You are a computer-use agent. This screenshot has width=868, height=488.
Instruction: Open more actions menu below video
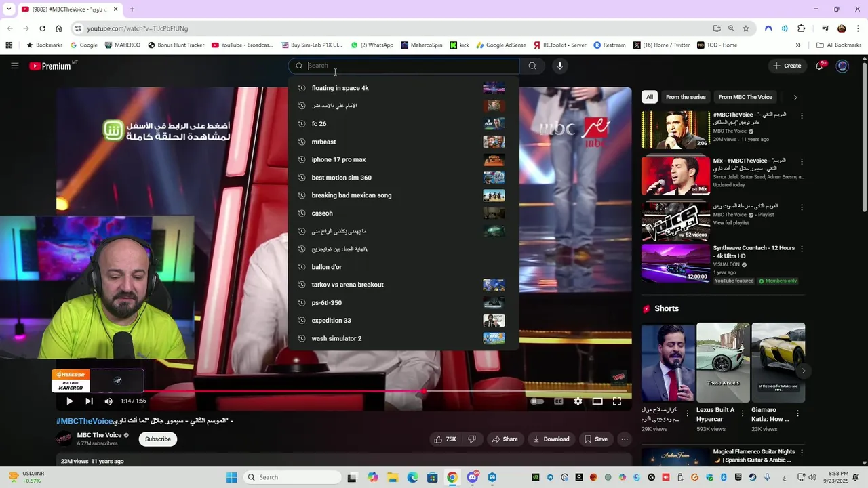tap(625, 439)
